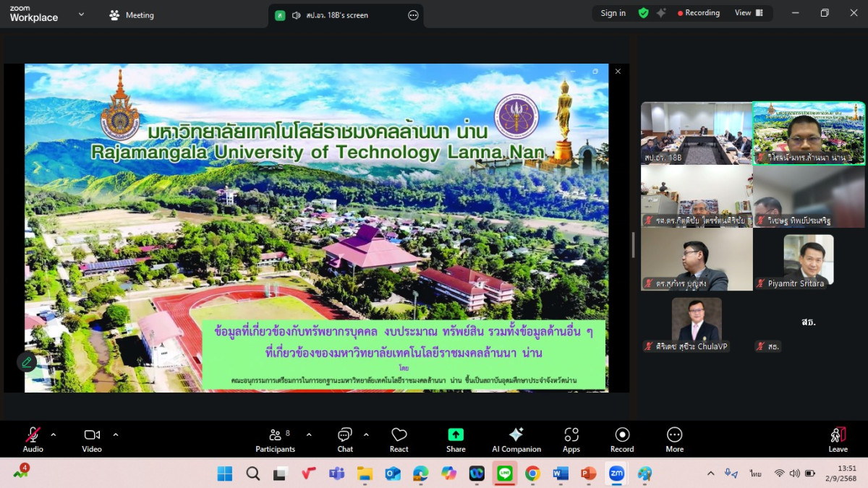Open the Participants panel
The image size is (868, 488).
pos(276,439)
